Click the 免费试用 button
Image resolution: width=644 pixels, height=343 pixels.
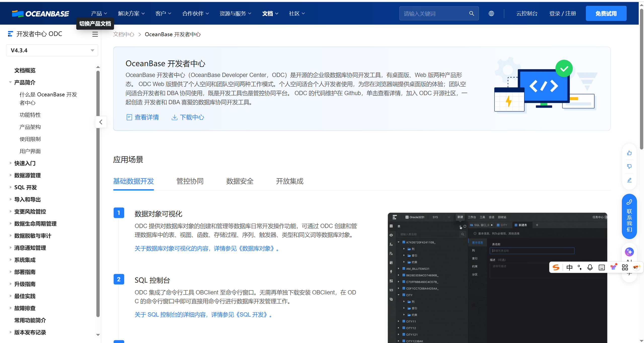point(606,13)
